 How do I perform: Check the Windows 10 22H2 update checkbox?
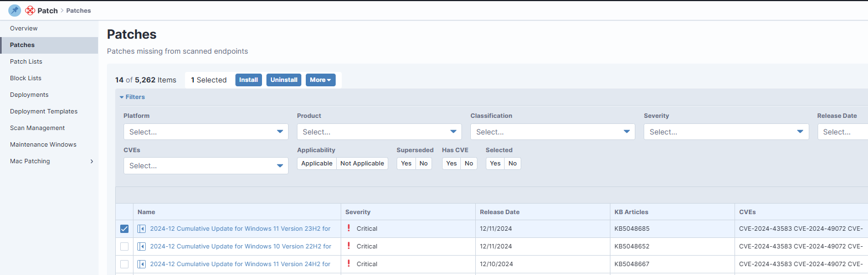(124, 246)
